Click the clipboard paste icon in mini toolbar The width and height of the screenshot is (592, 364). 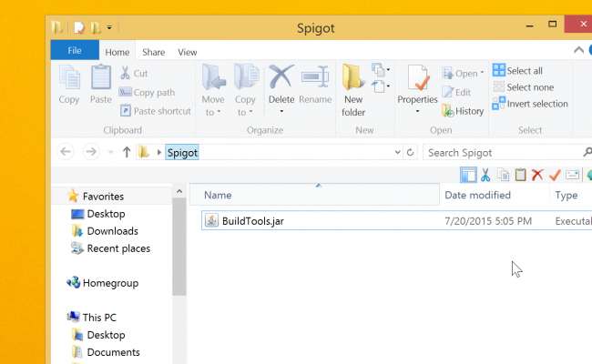[x=520, y=175]
